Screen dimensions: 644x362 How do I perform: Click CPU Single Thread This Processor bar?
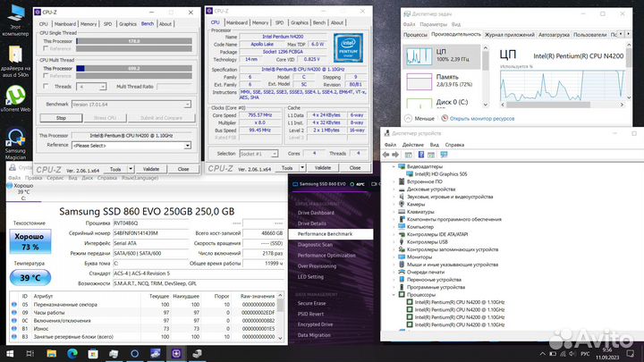click(134, 41)
